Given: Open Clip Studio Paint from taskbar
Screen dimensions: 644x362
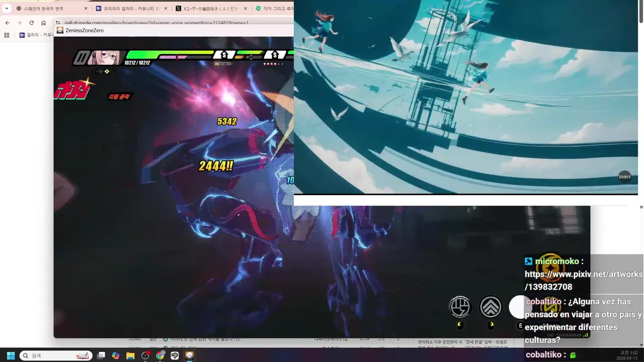Looking at the screenshot, I should click(175, 355).
